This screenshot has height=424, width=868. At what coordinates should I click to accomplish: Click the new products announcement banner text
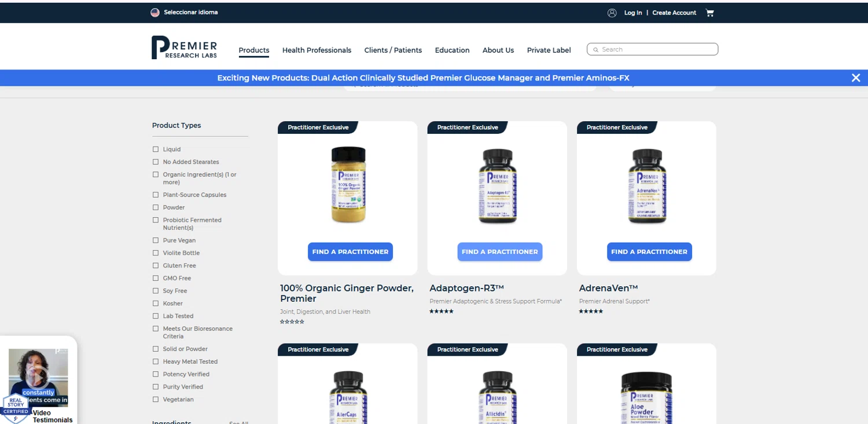click(423, 78)
